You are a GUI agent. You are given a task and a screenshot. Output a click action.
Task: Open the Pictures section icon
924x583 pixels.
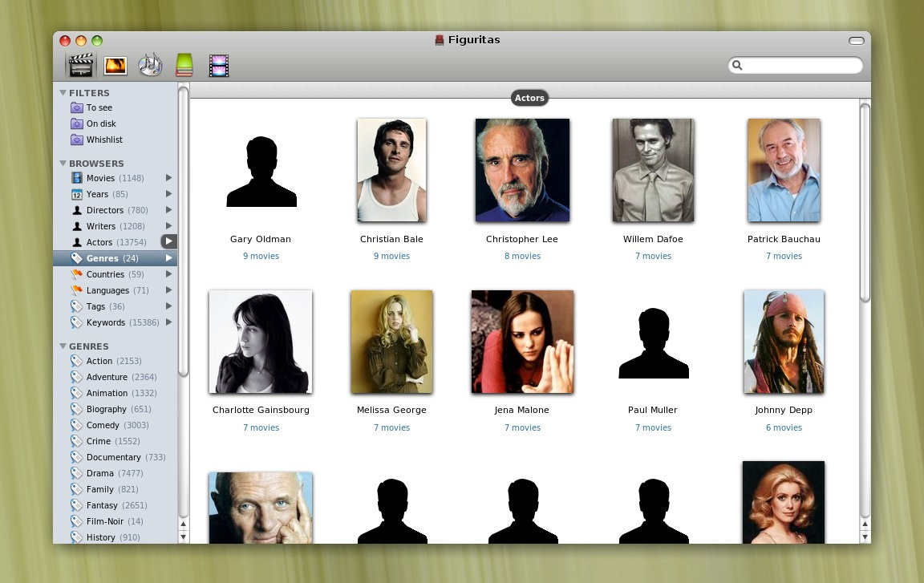point(115,66)
